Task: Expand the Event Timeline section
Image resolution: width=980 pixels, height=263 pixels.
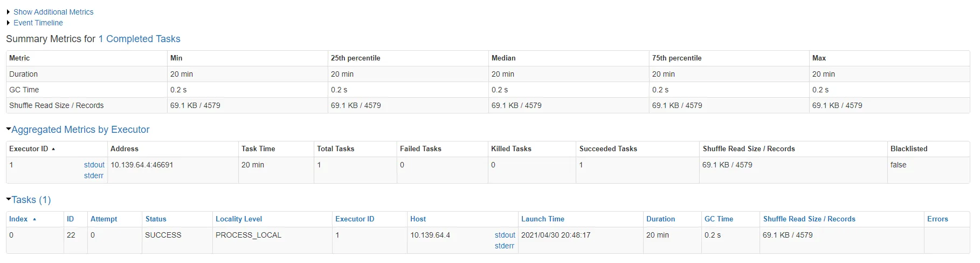Action: 38,23
